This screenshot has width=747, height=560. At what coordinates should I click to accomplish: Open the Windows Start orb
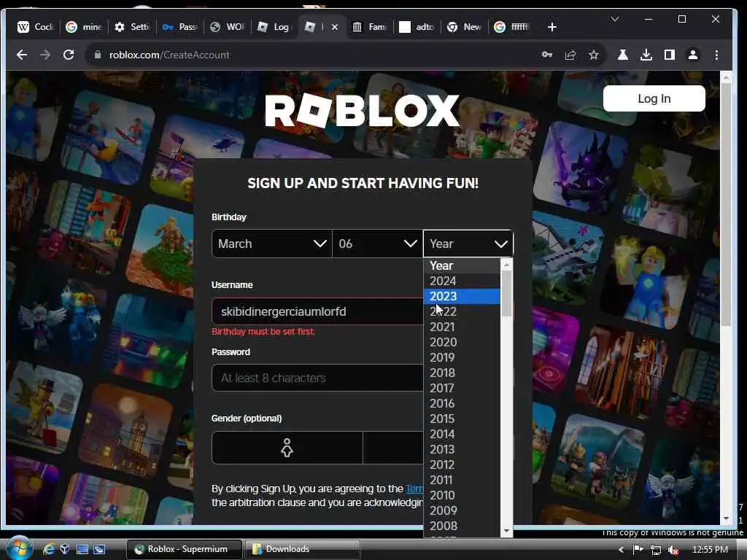(19, 548)
